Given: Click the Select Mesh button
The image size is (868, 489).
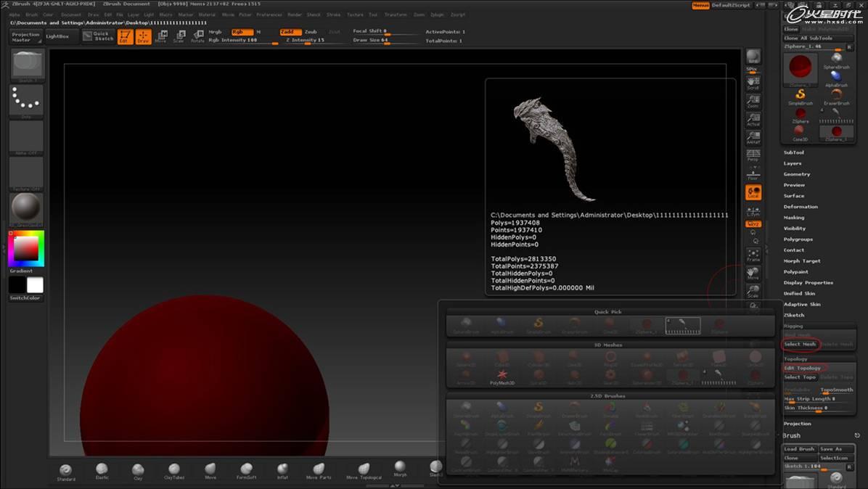Looking at the screenshot, I should coord(800,344).
